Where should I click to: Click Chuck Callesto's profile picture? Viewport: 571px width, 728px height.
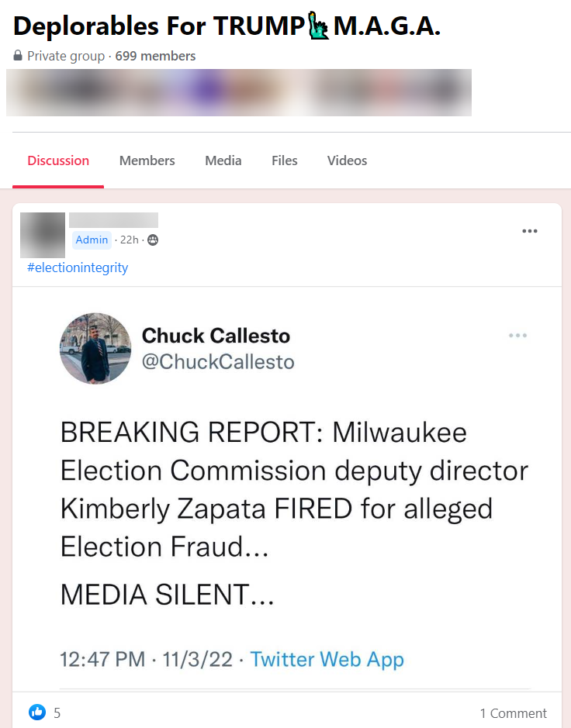coord(95,349)
